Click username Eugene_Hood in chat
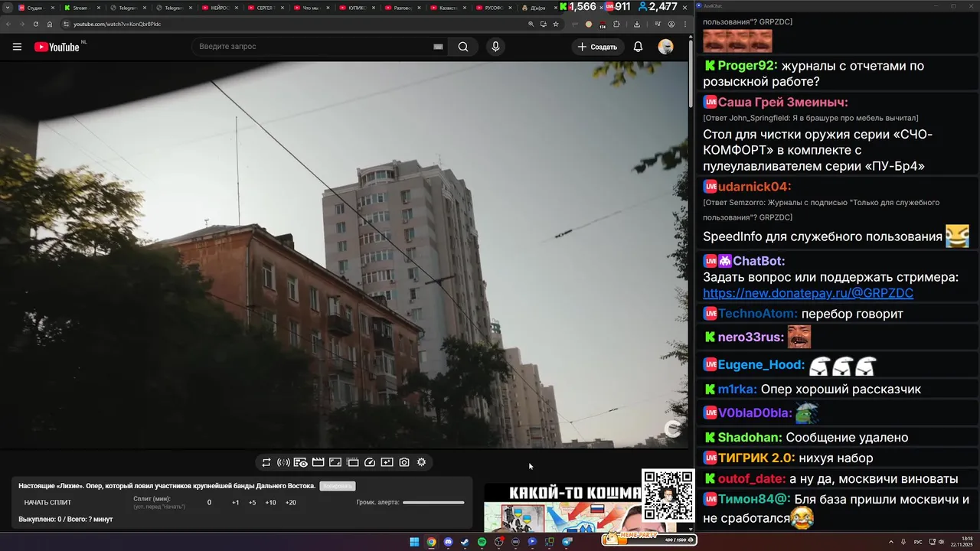Screen dimensions: 980x551 coord(761,365)
